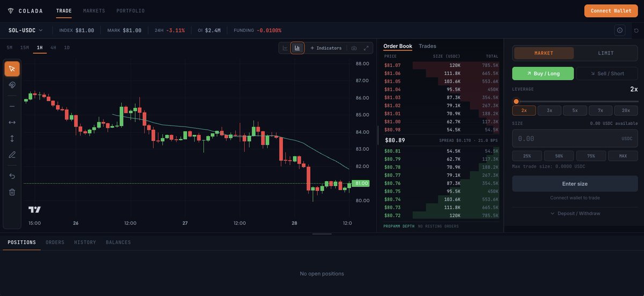This screenshot has width=644, height=296.
Task: Undo last drawing with the undo arrow
Action: 12,176
